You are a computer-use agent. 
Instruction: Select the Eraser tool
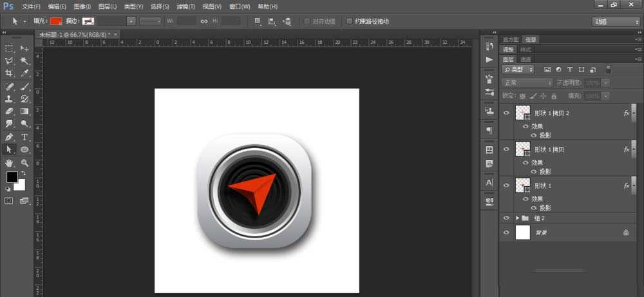pyautogui.click(x=9, y=111)
